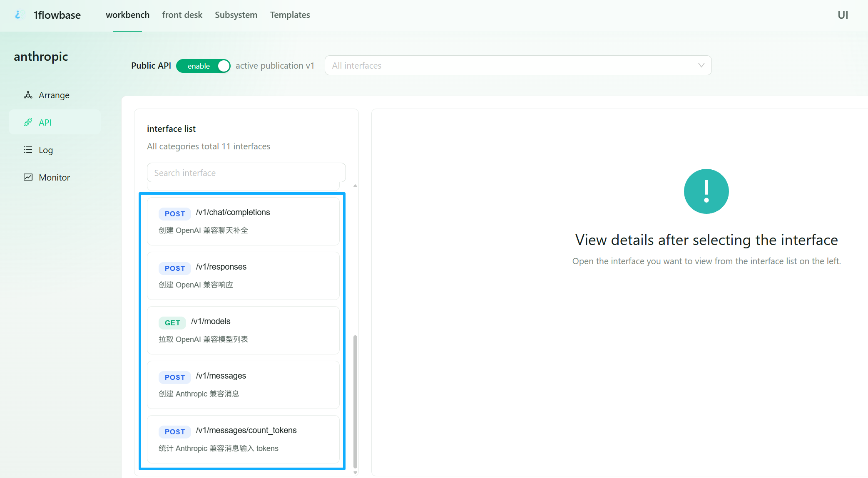868x478 pixels.
Task: Open the Log section label
Action: (46, 150)
